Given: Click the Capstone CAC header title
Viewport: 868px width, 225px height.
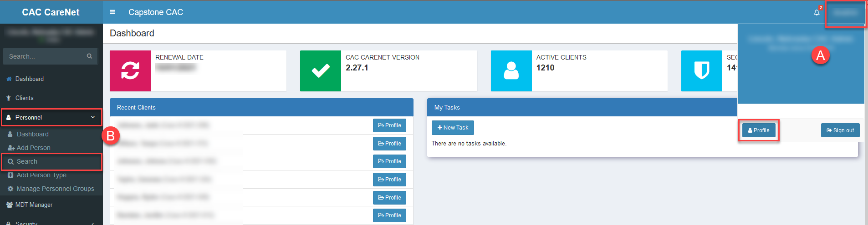Looking at the screenshot, I should [156, 12].
